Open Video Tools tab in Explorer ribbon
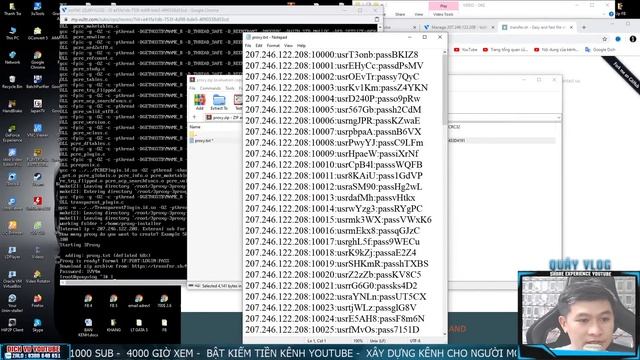 [x=443, y=14]
